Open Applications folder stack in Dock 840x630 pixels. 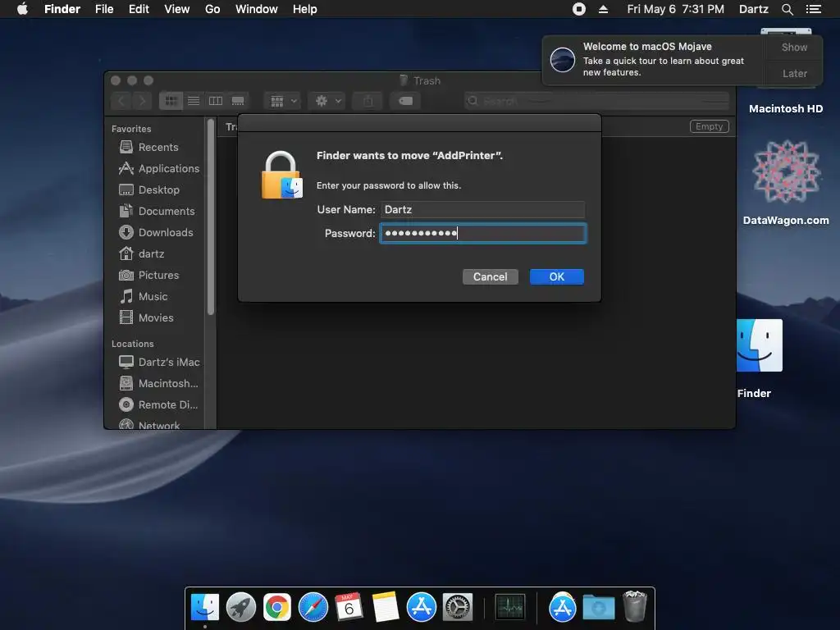coord(562,607)
